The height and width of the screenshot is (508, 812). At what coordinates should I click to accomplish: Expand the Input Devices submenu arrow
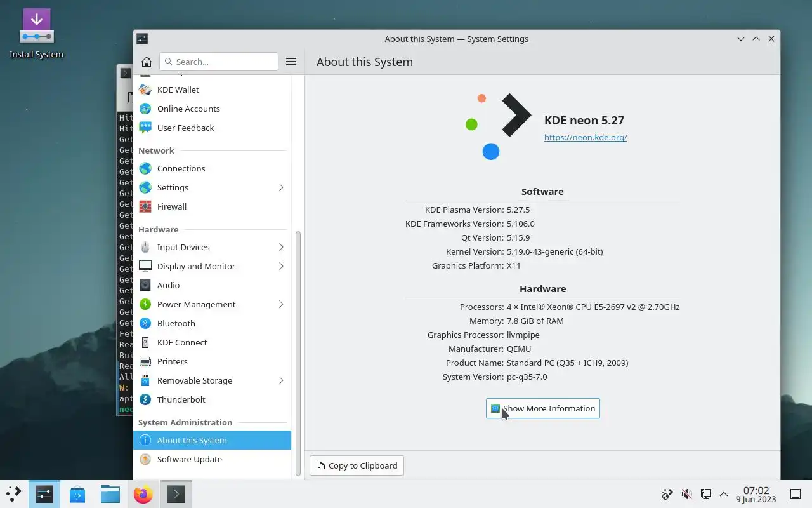(280, 247)
